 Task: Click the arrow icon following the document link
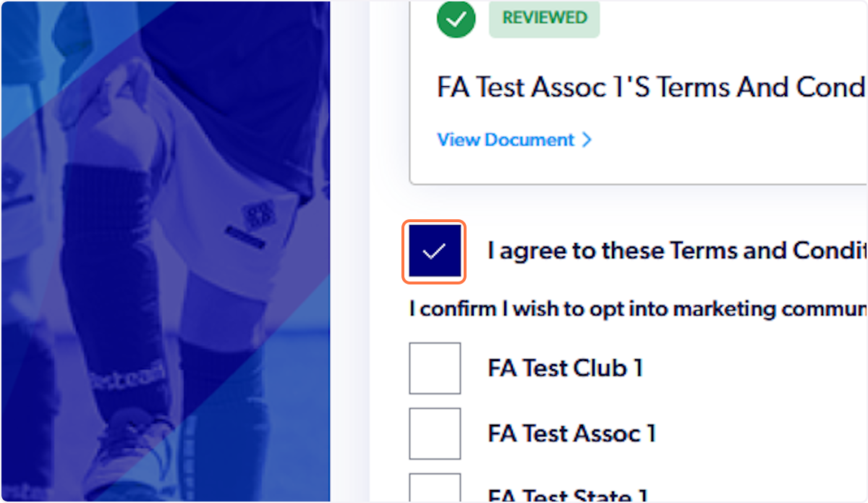587,140
